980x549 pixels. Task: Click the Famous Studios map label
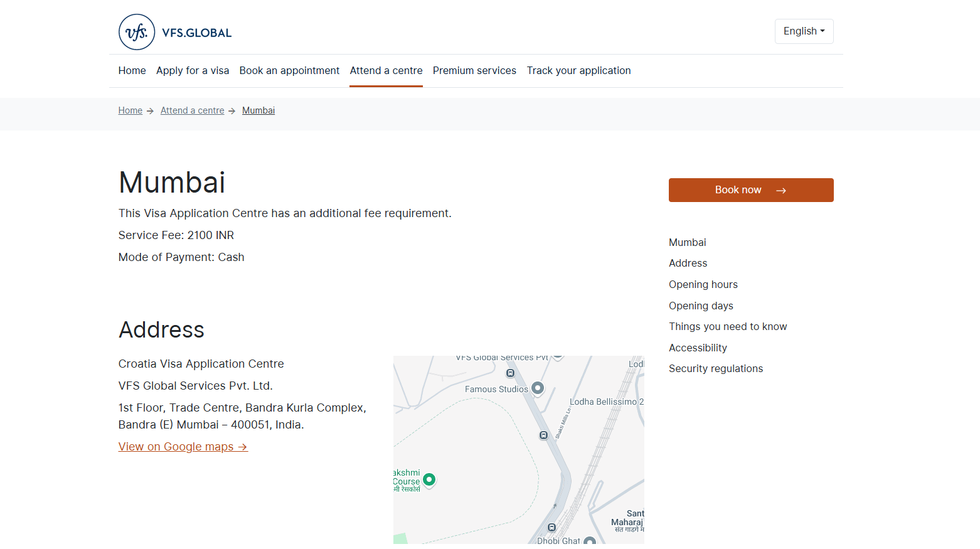click(496, 389)
